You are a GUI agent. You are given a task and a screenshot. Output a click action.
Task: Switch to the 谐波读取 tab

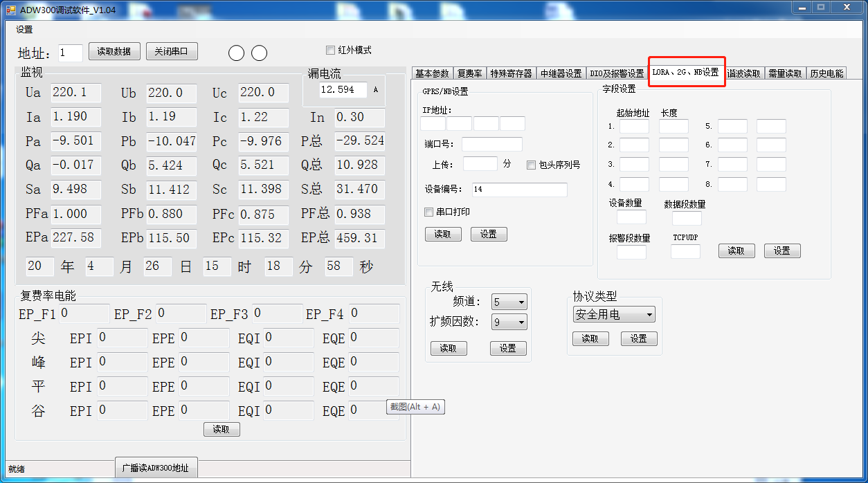point(743,73)
